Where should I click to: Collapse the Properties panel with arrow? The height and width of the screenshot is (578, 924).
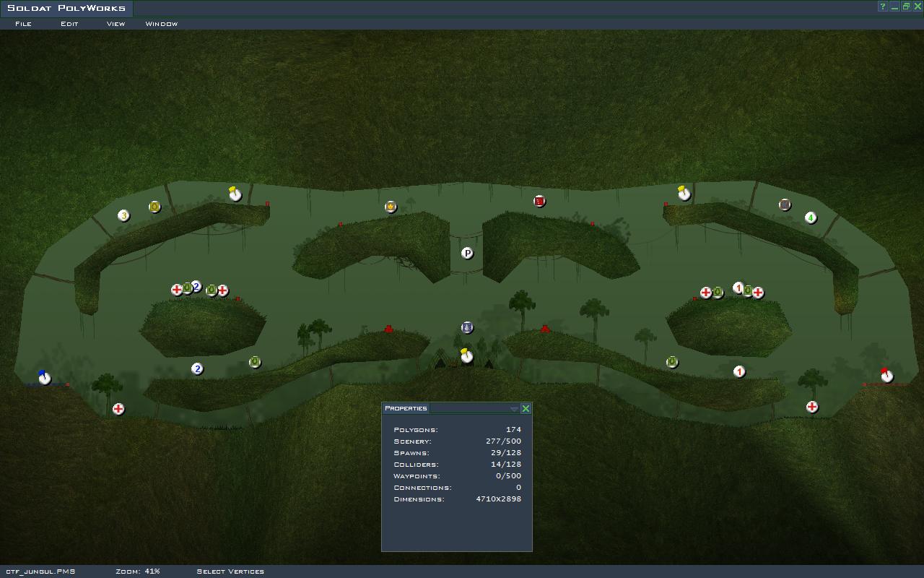click(514, 409)
